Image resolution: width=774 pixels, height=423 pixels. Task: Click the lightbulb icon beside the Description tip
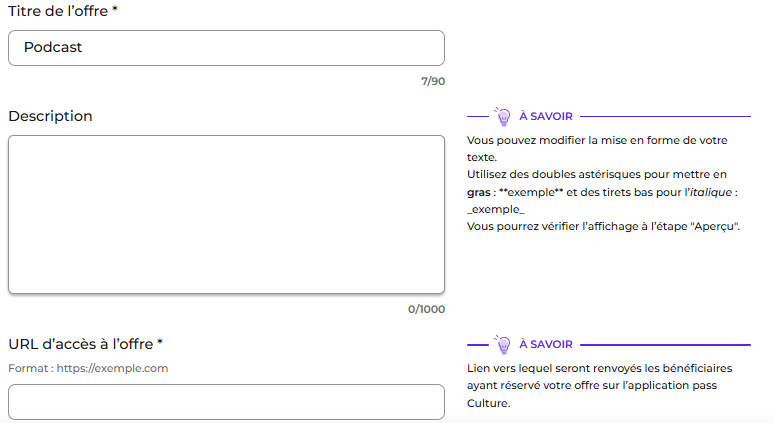pos(503,116)
